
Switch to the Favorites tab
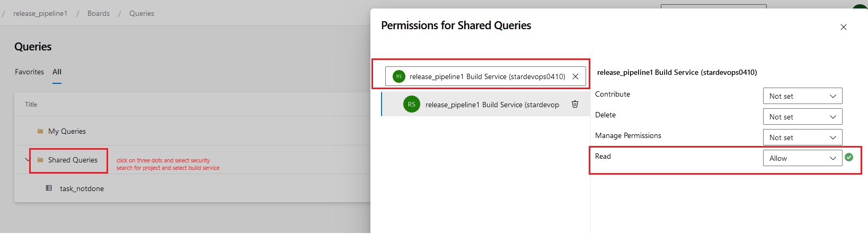tap(29, 72)
